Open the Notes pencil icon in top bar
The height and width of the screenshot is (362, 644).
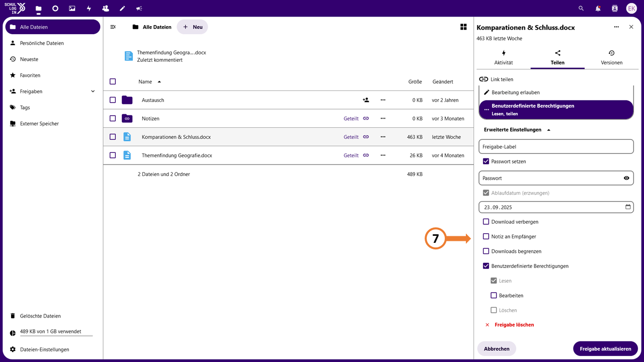click(122, 9)
